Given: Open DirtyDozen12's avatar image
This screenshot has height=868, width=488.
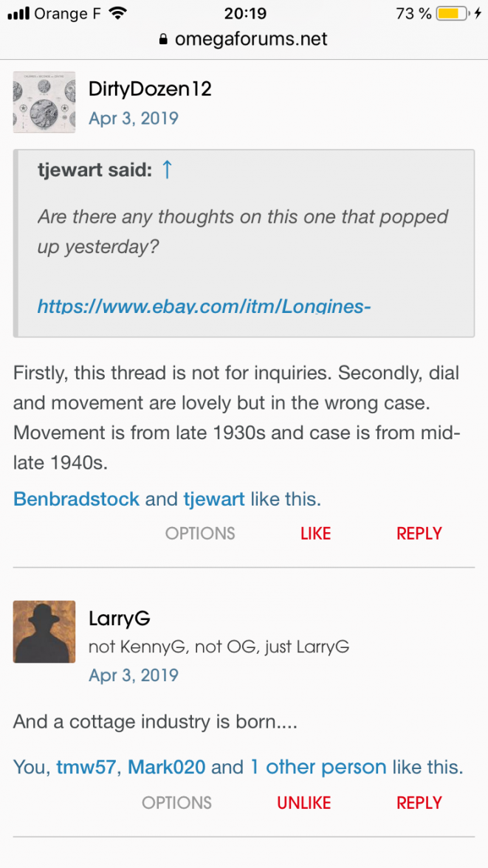Looking at the screenshot, I should tap(44, 102).
